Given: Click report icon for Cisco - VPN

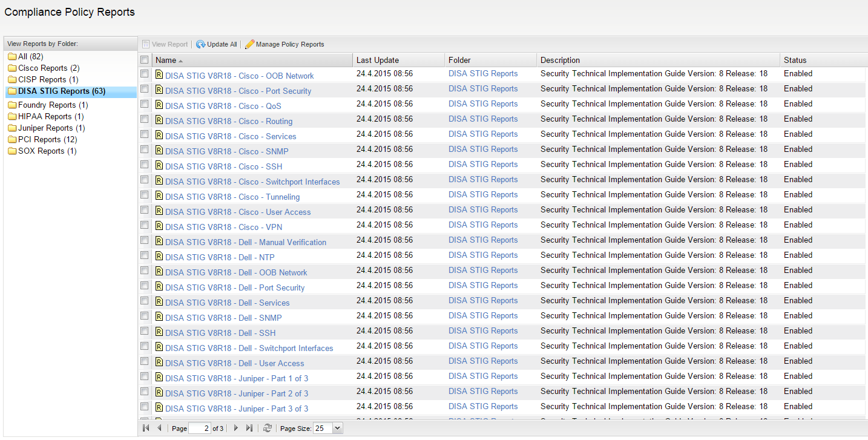Looking at the screenshot, I should (159, 226).
